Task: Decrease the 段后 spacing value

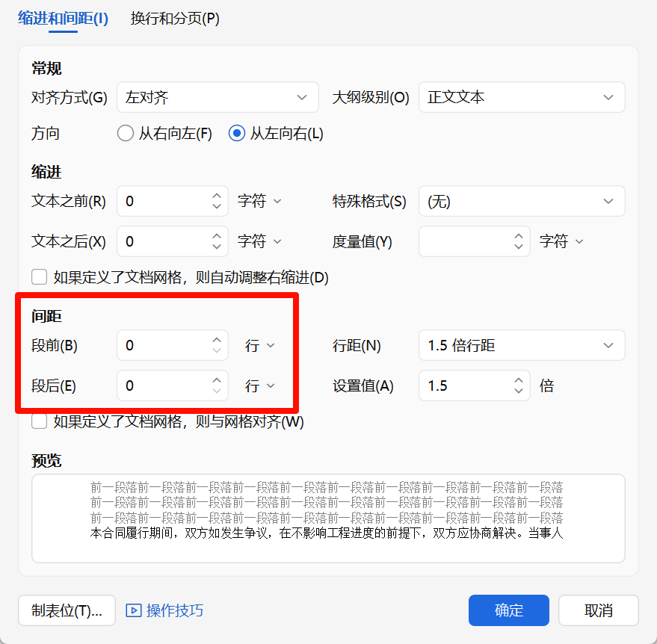Action: click(218, 391)
